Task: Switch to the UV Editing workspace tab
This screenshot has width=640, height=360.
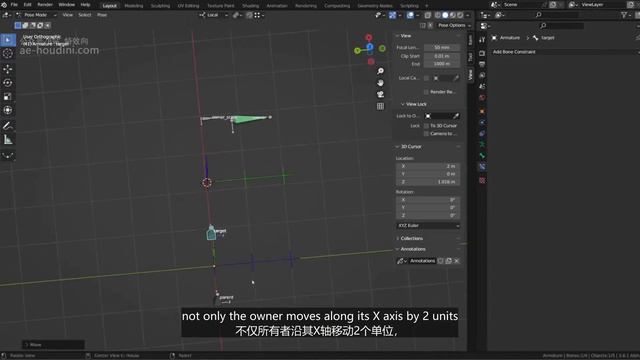Action: tap(188, 6)
